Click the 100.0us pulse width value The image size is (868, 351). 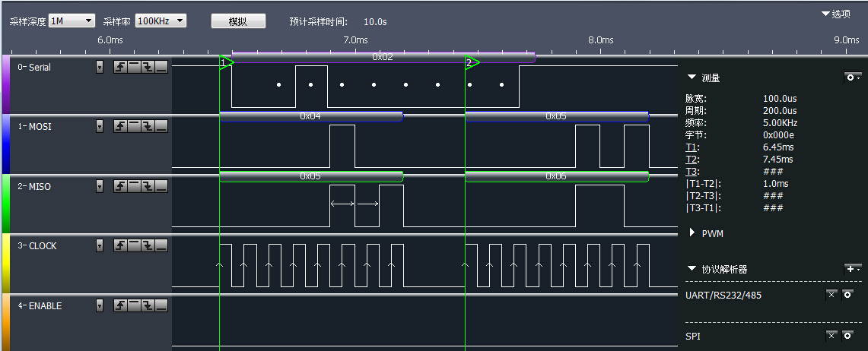click(x=780, y=99)
